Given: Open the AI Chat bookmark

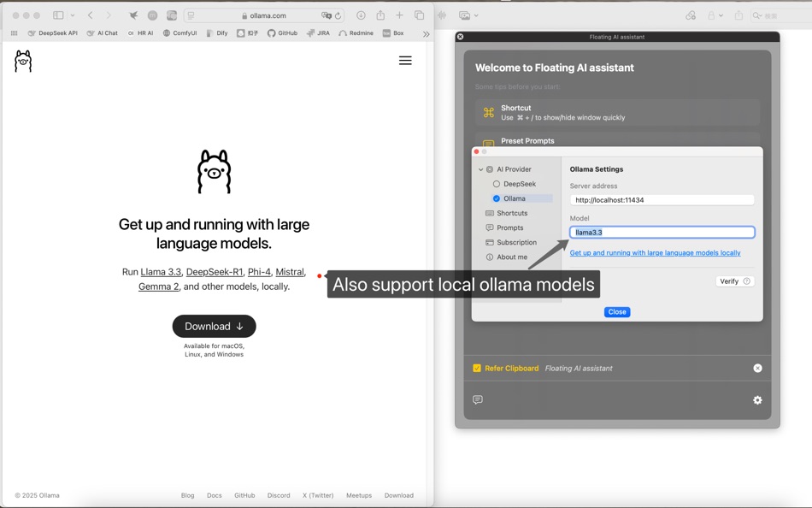Looking at the screenshot, I should tap(102, 33).
